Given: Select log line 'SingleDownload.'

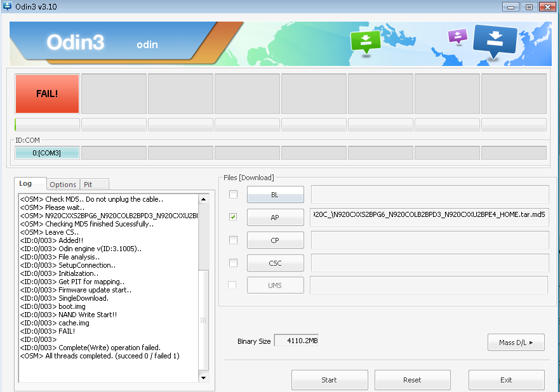Looking at the screenshot, I should pyautogui.click(x=64, y=298).
